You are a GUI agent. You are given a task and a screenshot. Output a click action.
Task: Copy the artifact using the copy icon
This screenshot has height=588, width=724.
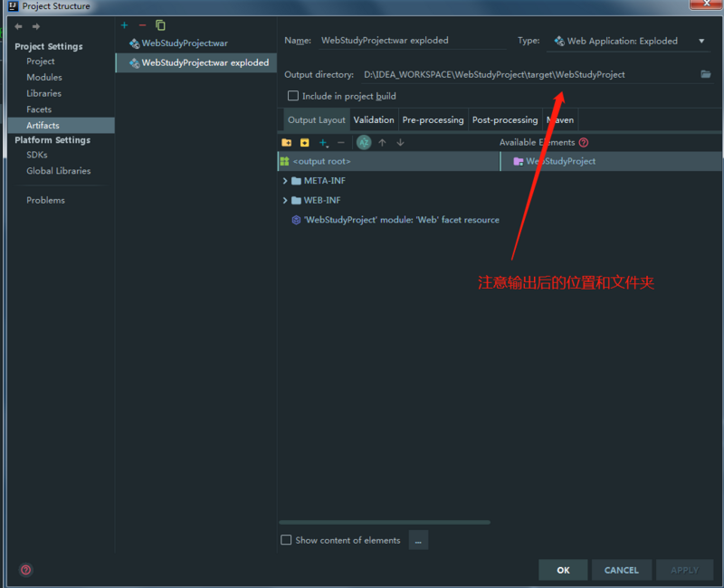[161, 25]
